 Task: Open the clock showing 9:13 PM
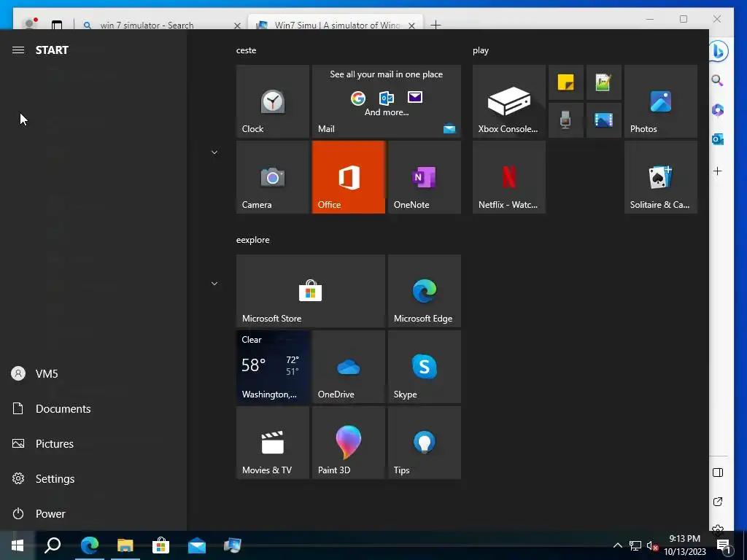(x=684, y=545)
